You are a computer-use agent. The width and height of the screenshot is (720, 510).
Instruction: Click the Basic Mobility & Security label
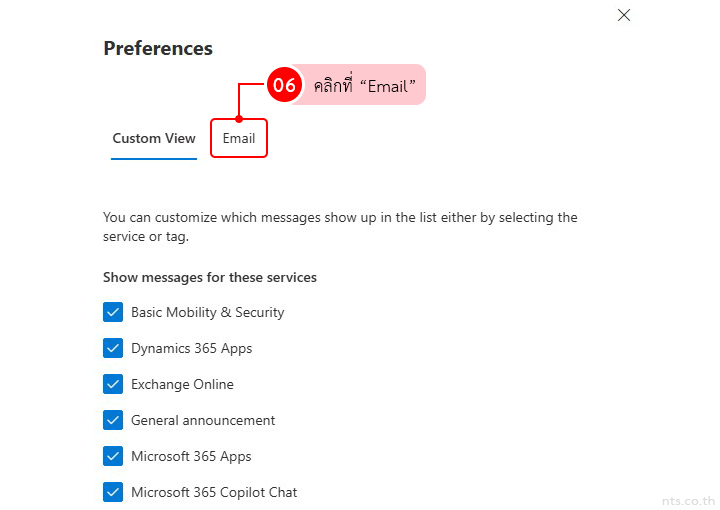click(x=207, y=312)
